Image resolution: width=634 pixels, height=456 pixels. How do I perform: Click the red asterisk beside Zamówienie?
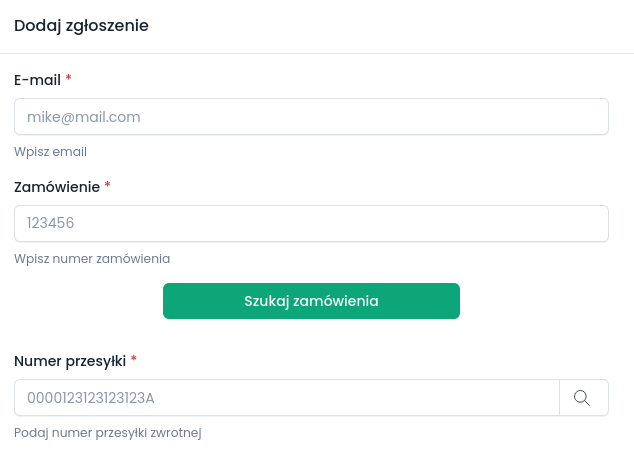click(x=108, y=186)
